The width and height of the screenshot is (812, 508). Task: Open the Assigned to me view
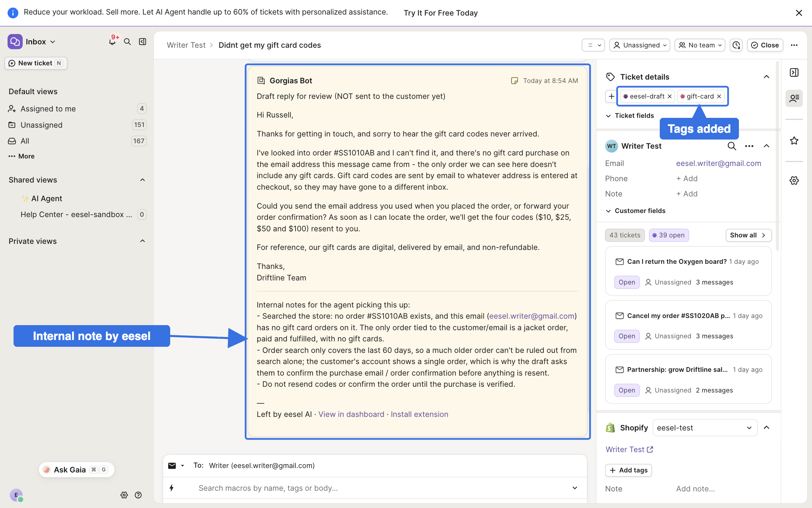point(77,109)
